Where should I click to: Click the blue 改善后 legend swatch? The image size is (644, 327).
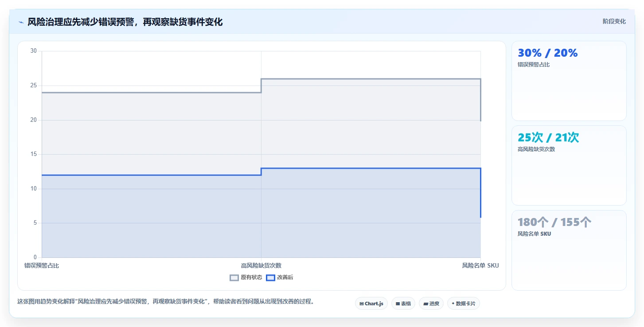(270, 278)
